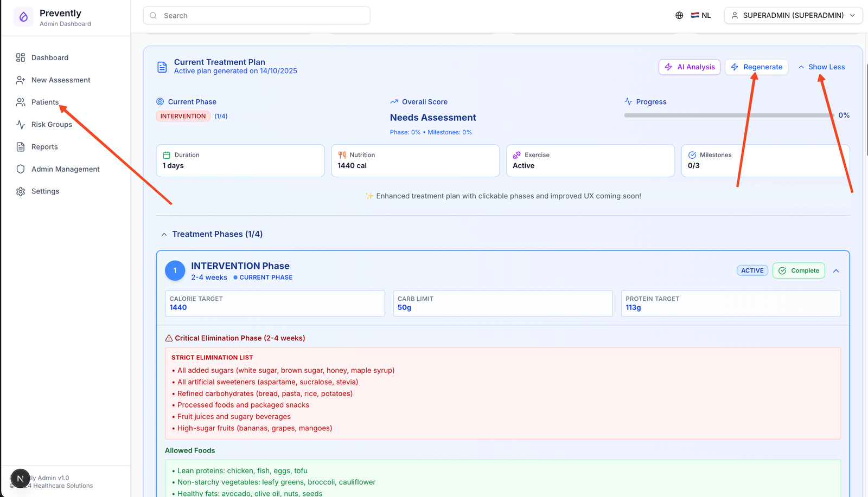Mark the phase done with Complete button
Viewport: 868px width, 497px height.
(799, 270)
